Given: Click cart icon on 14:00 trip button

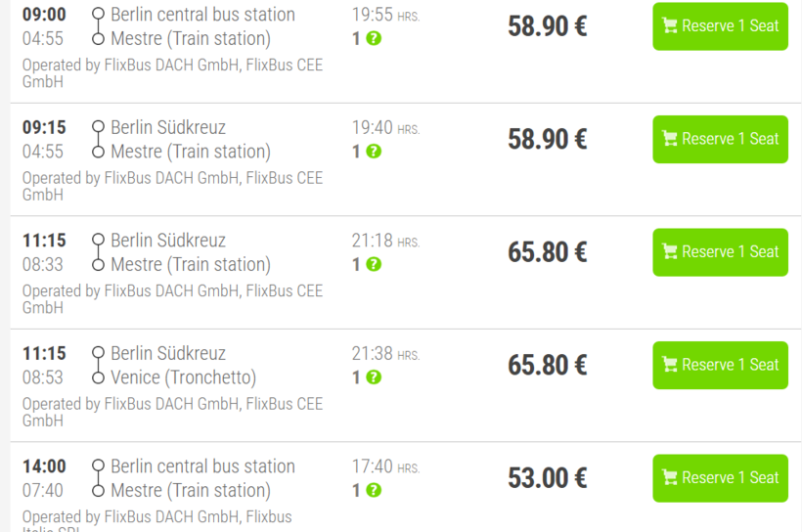Looking at the screenshot, I should [x=670, y=478].
